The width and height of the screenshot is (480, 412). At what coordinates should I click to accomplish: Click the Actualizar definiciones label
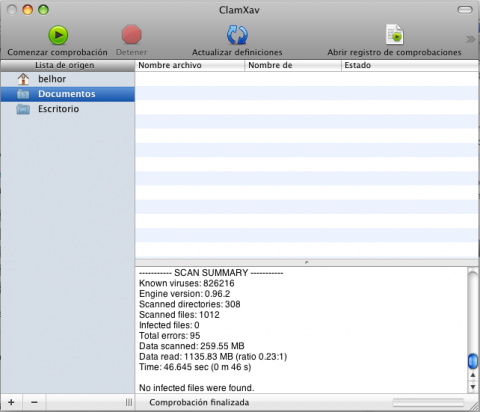(x=237, y=52)
